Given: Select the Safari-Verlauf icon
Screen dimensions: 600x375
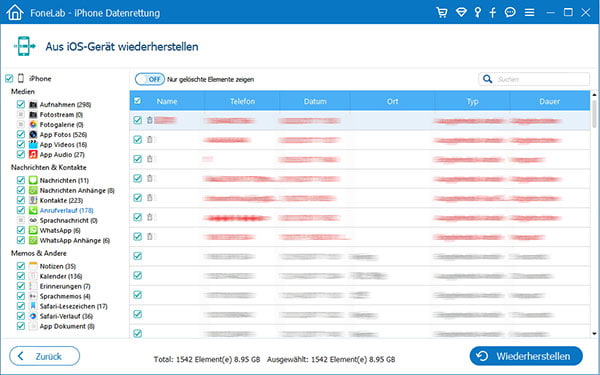Looking at the screenshot, I should coord(33,316).
